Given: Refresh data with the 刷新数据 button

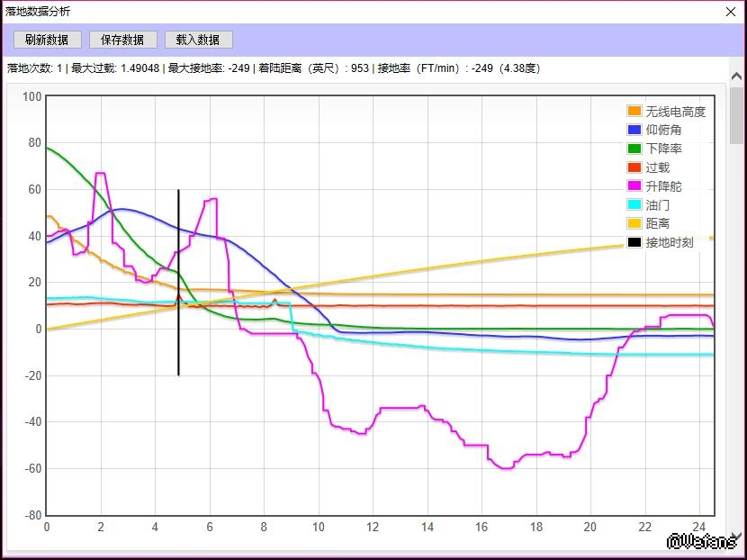Looking at the screenshot, I should pyautogui.click(x=47, y=40).
